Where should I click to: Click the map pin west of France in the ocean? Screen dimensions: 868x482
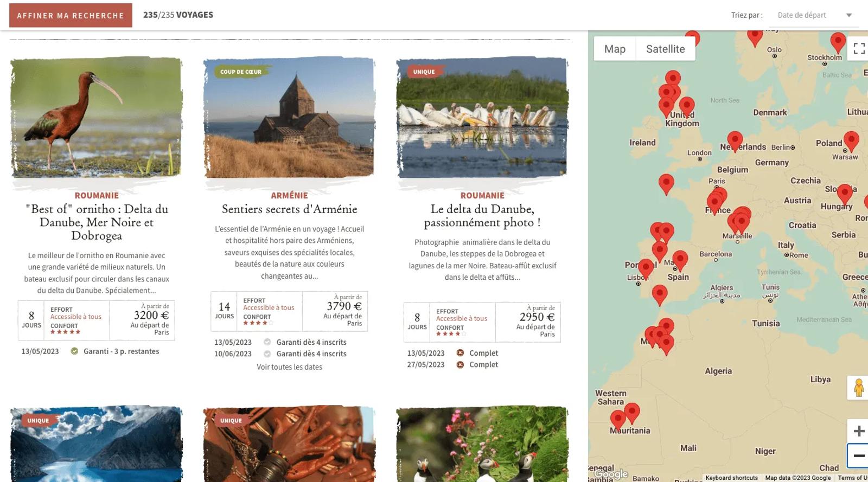(666, 184)
